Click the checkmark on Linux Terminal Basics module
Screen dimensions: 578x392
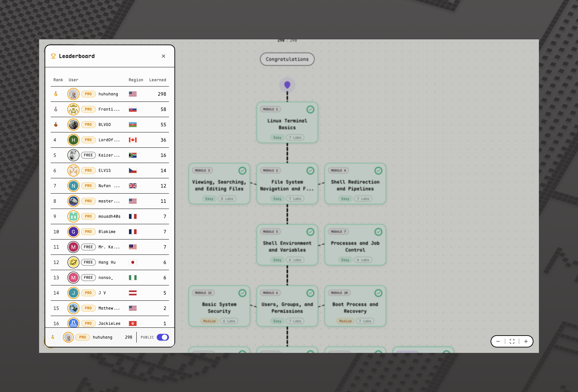click(310, 109)
